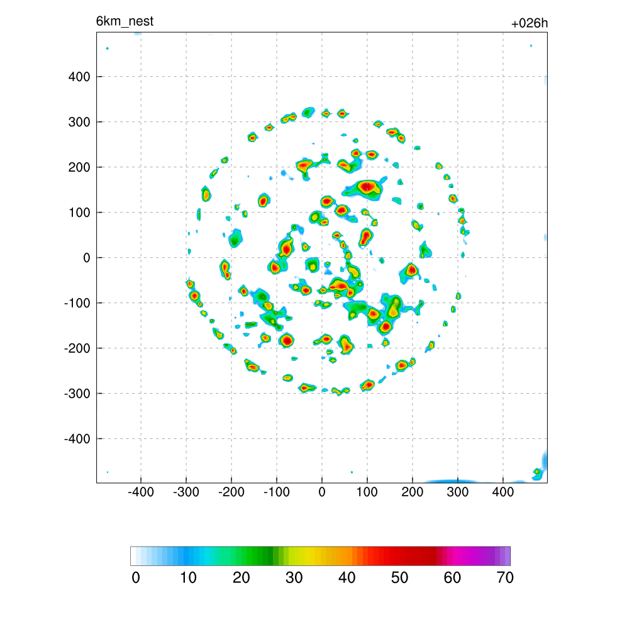Click the "+026h" forecast hour label

coord(529,23)
